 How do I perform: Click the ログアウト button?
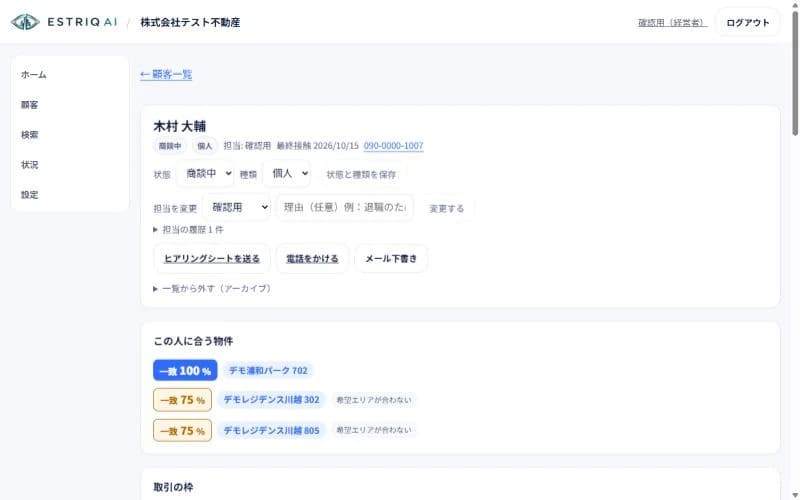pos(747,22)
